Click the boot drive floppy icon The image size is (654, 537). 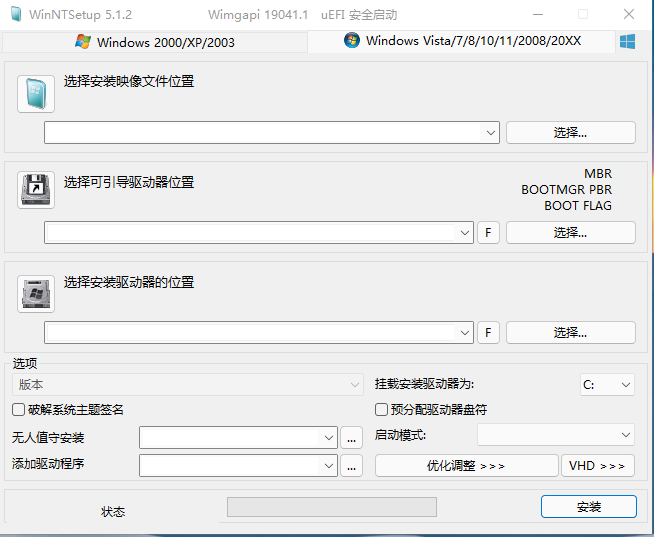coord(36,190)
